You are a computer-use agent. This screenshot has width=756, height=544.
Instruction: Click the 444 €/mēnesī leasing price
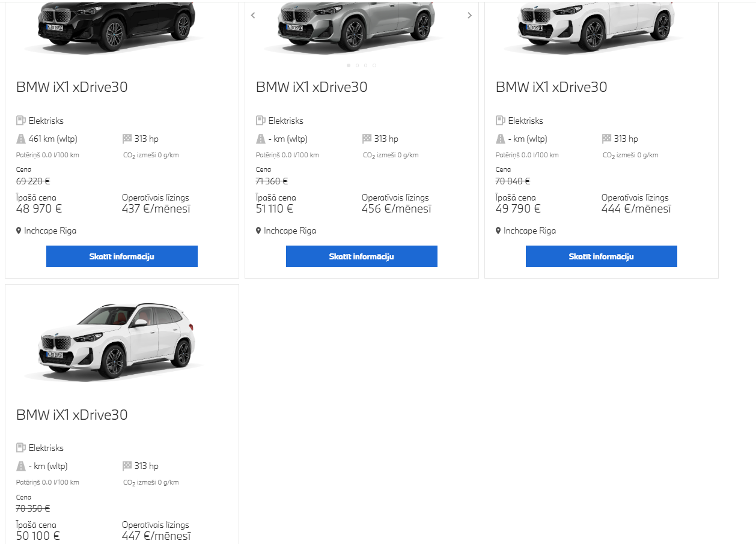point(636,209)
